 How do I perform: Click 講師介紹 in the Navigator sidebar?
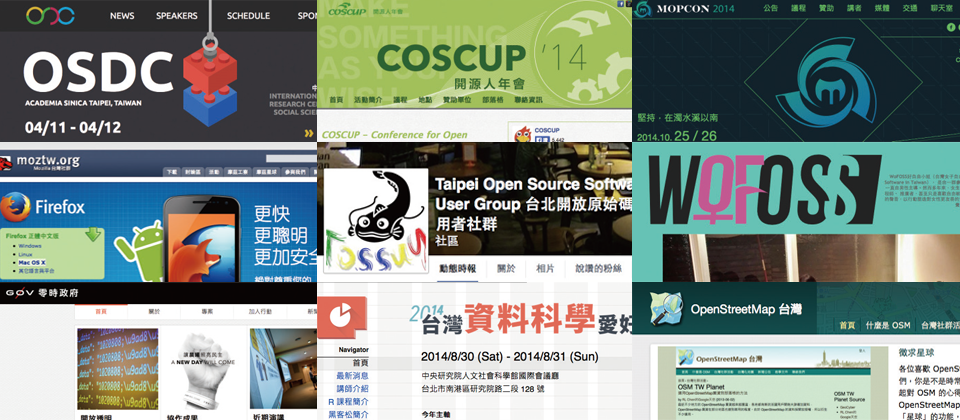pos(352,389)
